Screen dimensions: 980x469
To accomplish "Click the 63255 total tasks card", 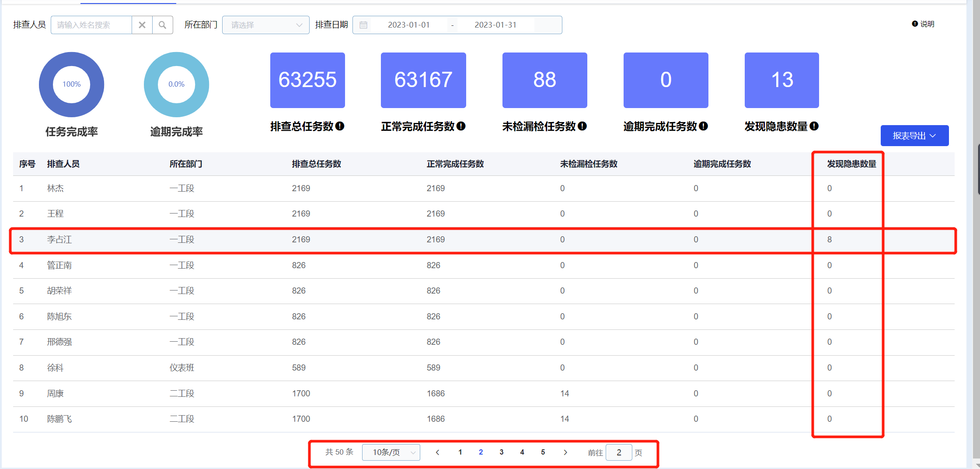I will click(307, 80).
